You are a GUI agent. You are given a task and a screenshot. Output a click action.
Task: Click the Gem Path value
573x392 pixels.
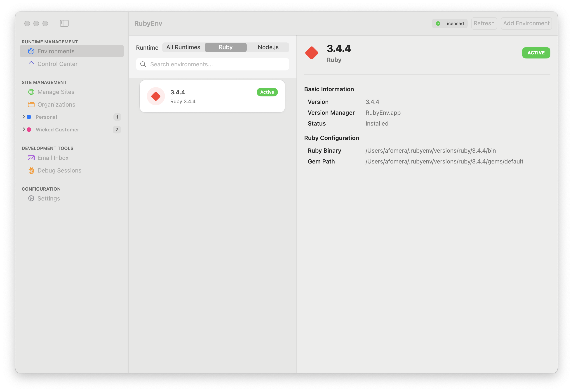coord(444,161)
